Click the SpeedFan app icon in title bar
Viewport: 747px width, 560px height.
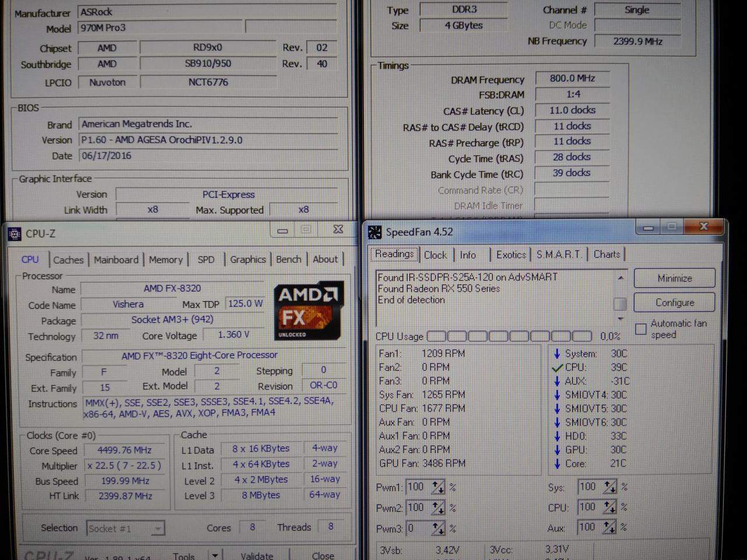pyautogui.click(x=375, y=233)
